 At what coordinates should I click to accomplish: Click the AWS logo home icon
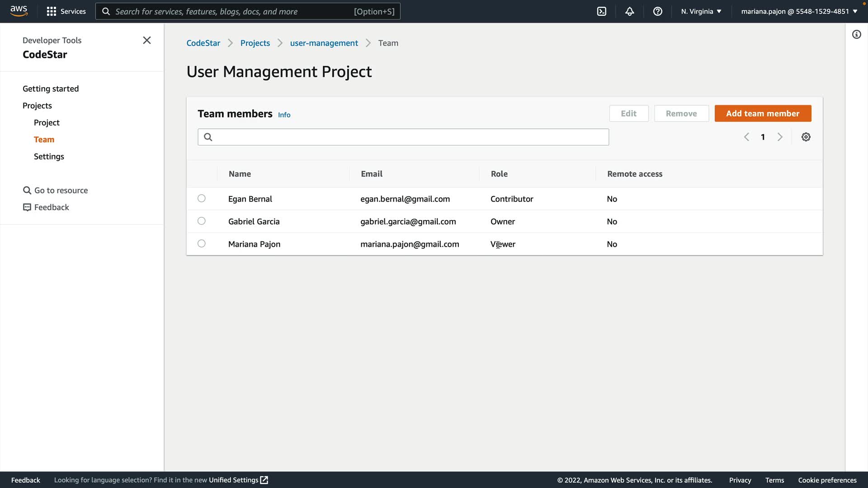(19, 11)
